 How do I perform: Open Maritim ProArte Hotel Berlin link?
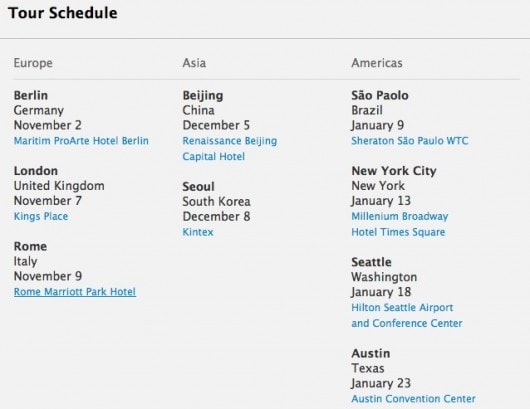tap(81, 141)
